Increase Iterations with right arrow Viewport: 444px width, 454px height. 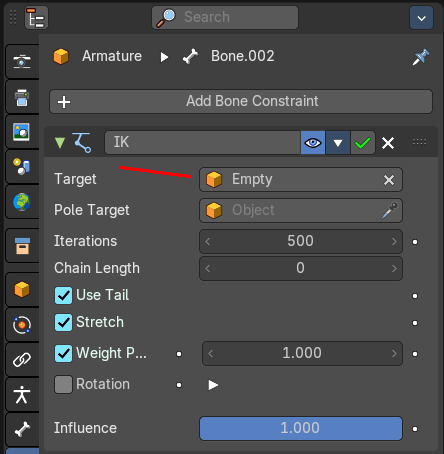tap(394, 241)
